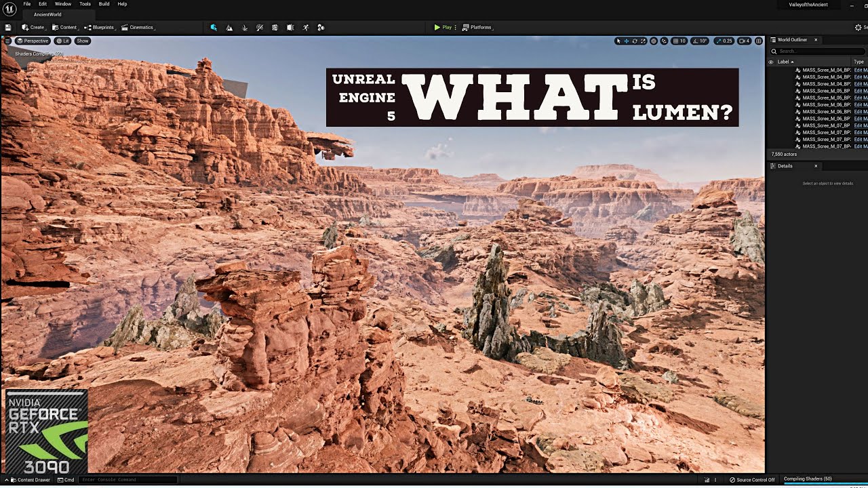Open the Create dropdown
This screenshot has width=868, height=488.
[x=34, y=27]
